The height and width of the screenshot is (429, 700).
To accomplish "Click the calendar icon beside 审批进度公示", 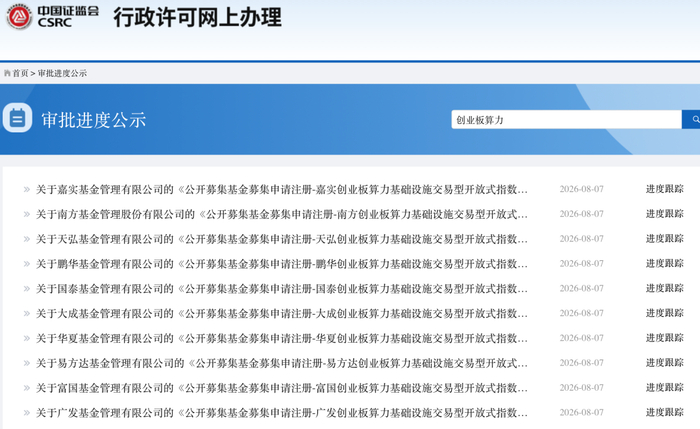I will click(x=17, y=118).
